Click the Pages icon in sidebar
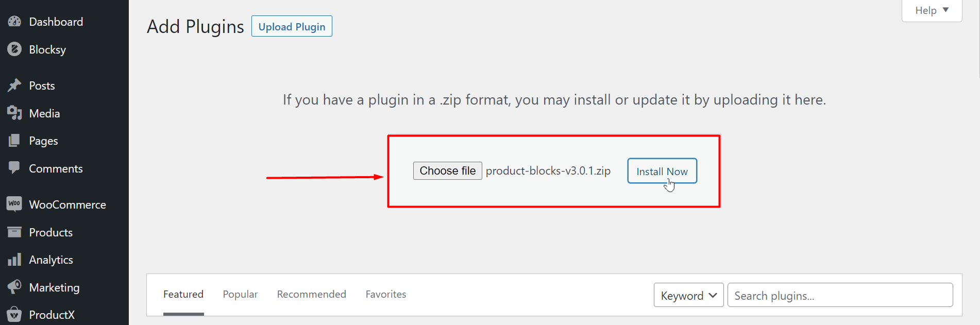Screen dimensions: 980x325 [14, 141]
